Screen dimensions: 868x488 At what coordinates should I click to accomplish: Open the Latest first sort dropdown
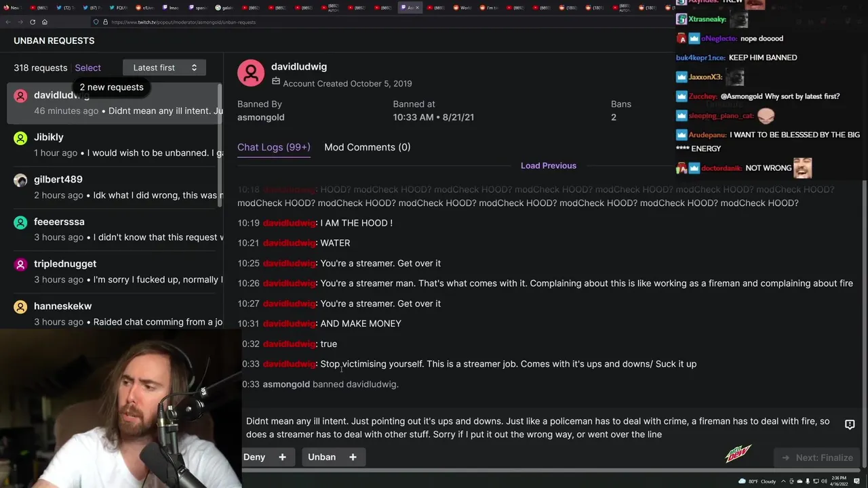tap(164, 68)
